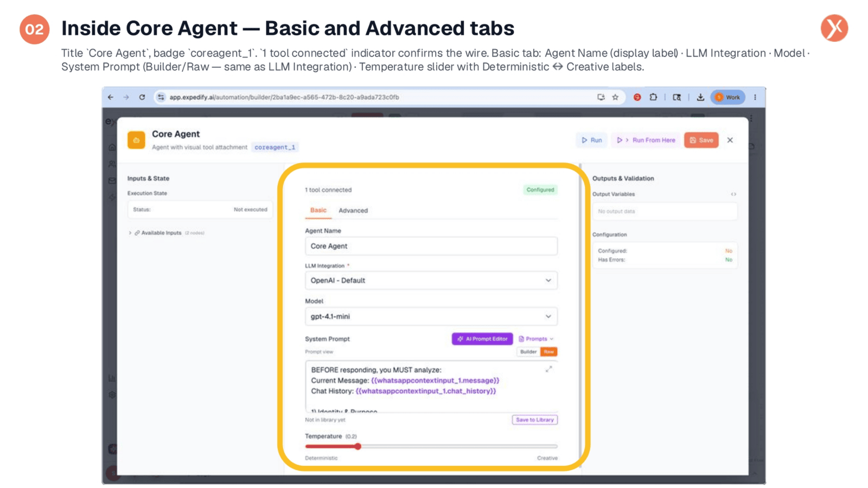Click Run From Here button

646,140
